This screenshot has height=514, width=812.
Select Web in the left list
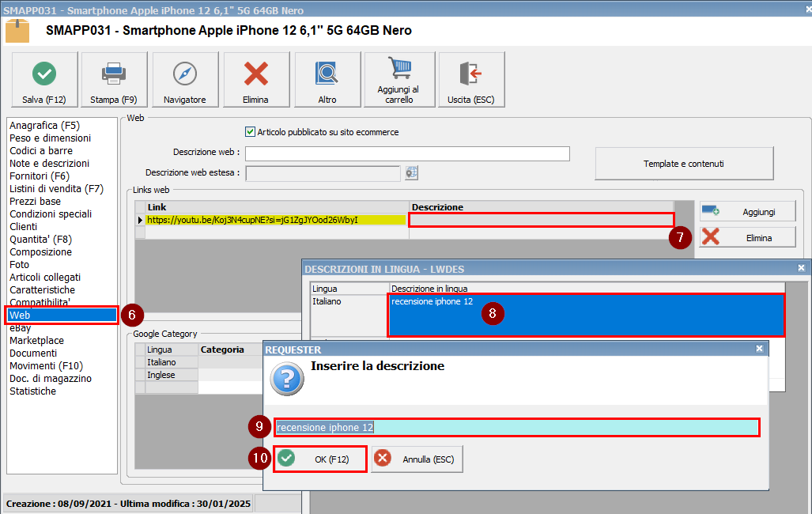tap(62, 315)
